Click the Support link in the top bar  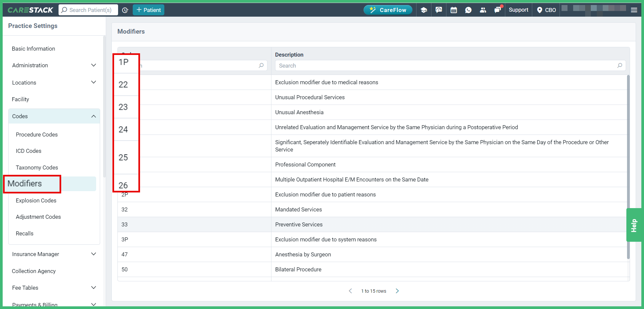(518, 10)
